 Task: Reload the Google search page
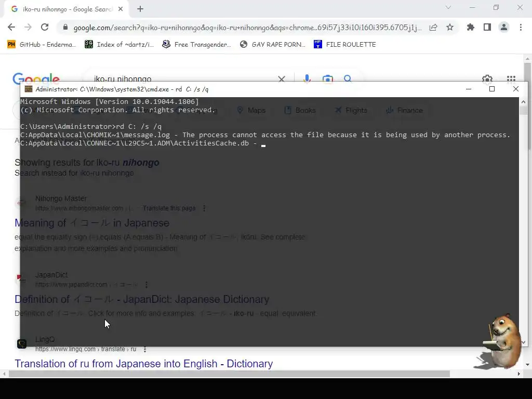click(x=45, y=28)
